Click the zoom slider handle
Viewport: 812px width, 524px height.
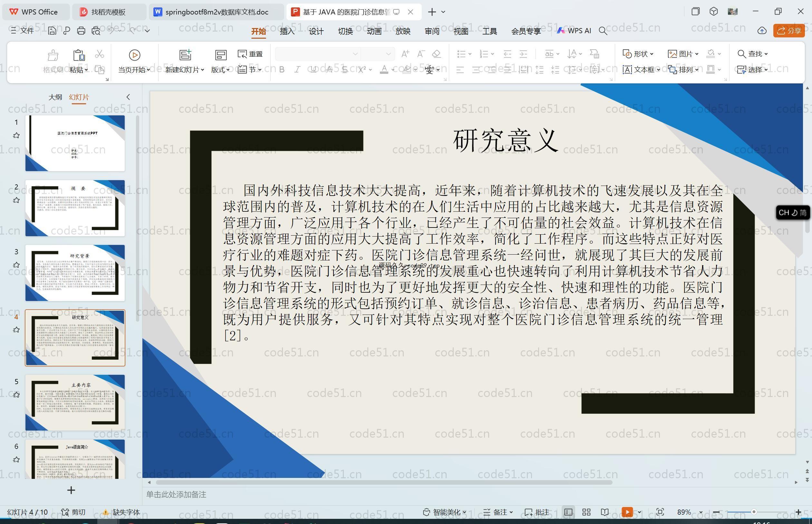click(754, 512)
